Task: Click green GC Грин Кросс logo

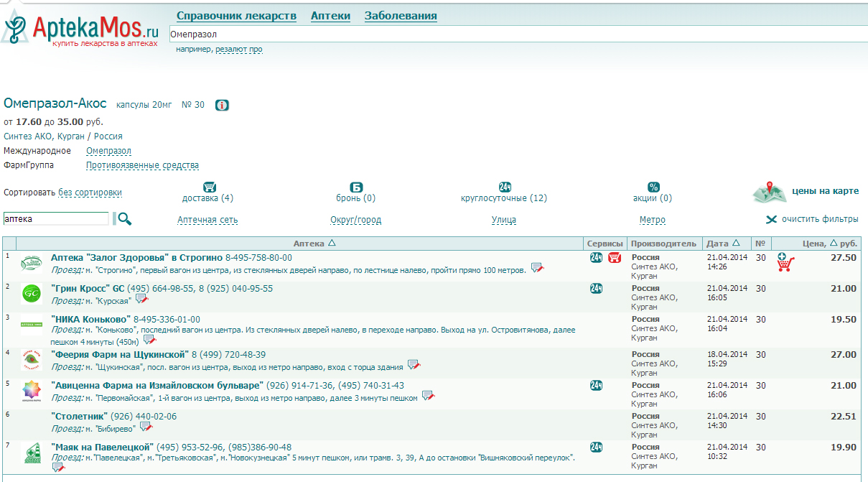Action: coord(31,294)
